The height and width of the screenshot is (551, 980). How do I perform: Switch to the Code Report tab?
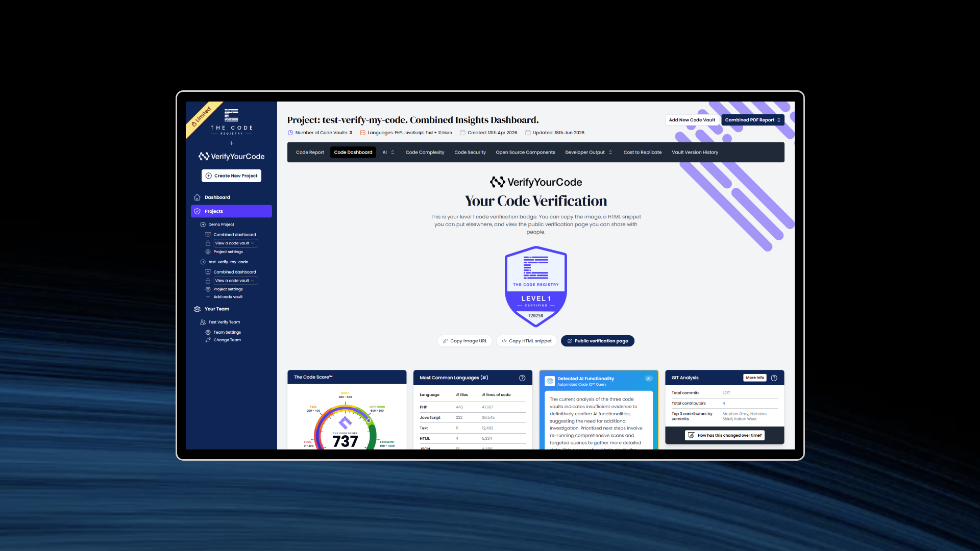coord(310,153)
